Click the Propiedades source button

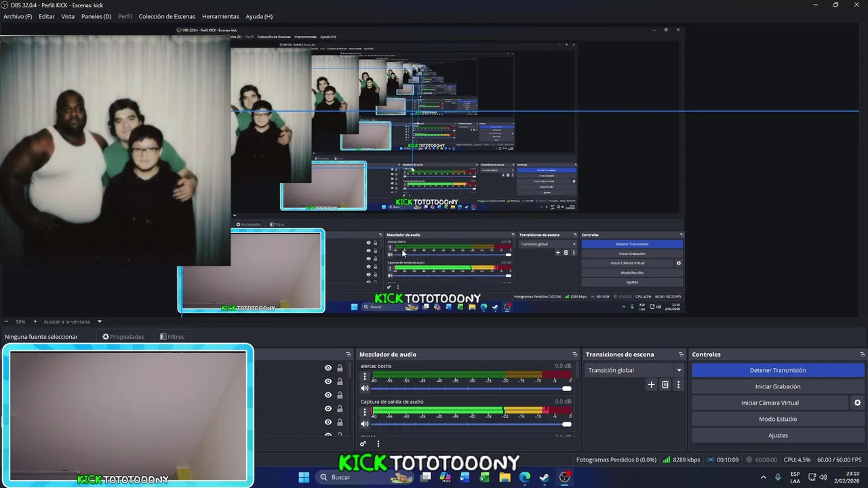point(123,337)
